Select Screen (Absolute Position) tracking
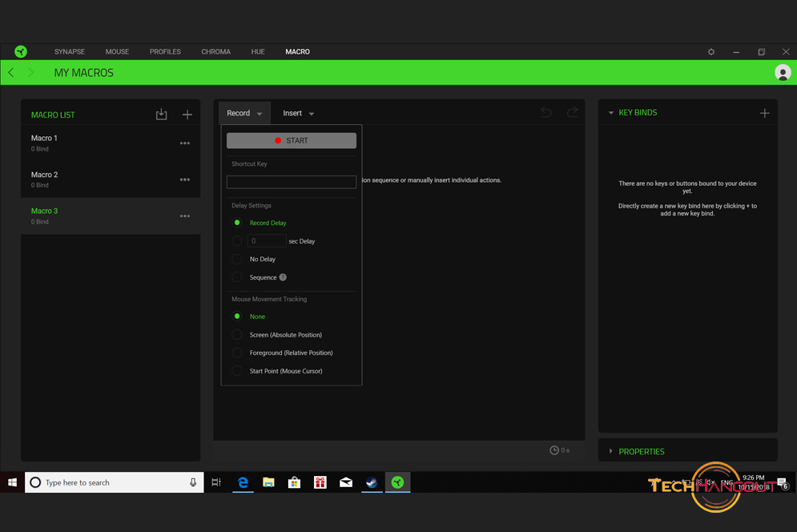 (237, 335)
